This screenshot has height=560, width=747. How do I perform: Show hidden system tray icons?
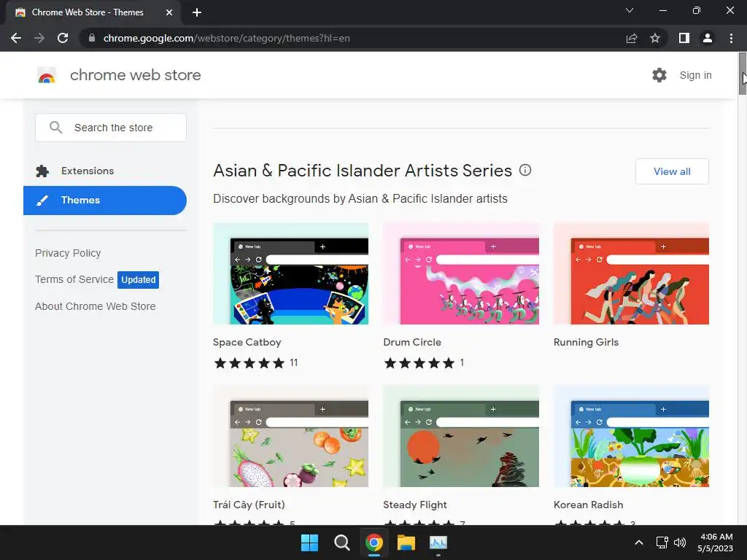[x=639, y=542]
